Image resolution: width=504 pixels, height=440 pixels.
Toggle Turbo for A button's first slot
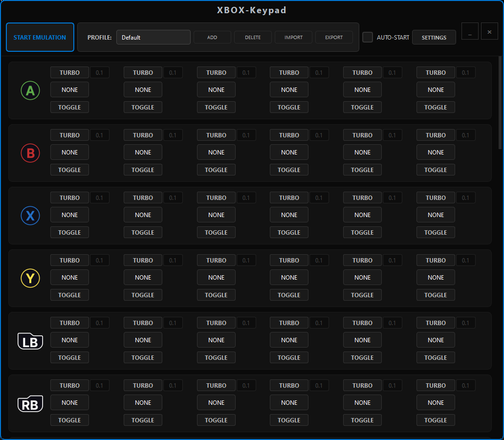coord(69,73)
